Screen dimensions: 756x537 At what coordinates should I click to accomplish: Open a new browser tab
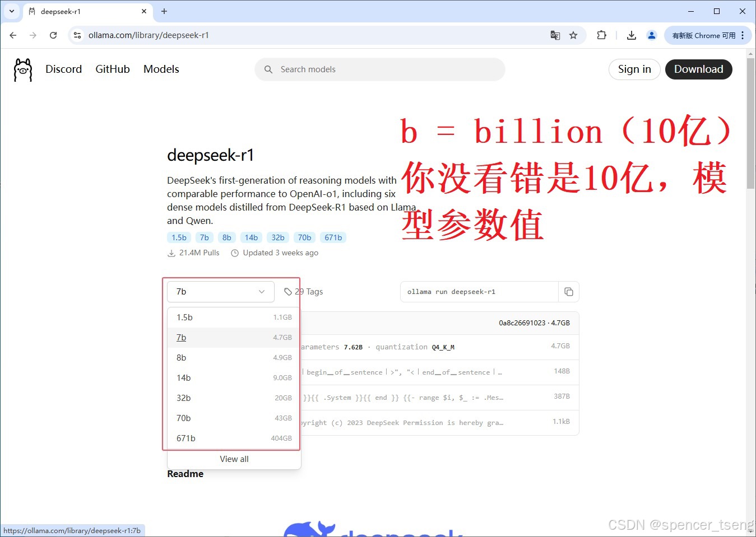[164, 11]
